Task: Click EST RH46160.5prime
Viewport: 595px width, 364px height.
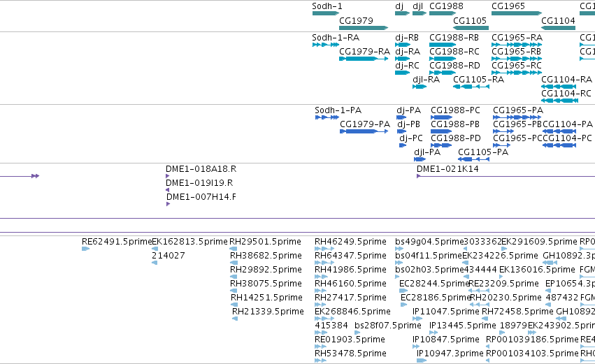Action: tap(321, 291)
